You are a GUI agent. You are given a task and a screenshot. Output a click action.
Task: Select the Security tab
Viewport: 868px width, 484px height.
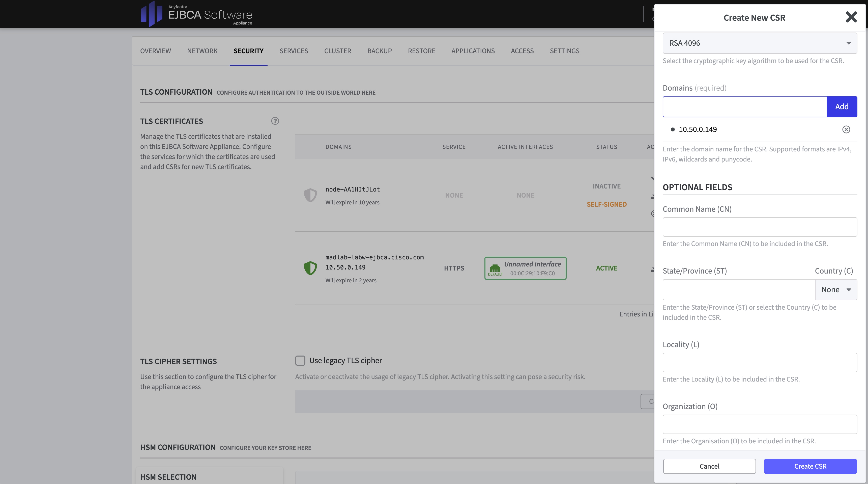pos(248,51)
